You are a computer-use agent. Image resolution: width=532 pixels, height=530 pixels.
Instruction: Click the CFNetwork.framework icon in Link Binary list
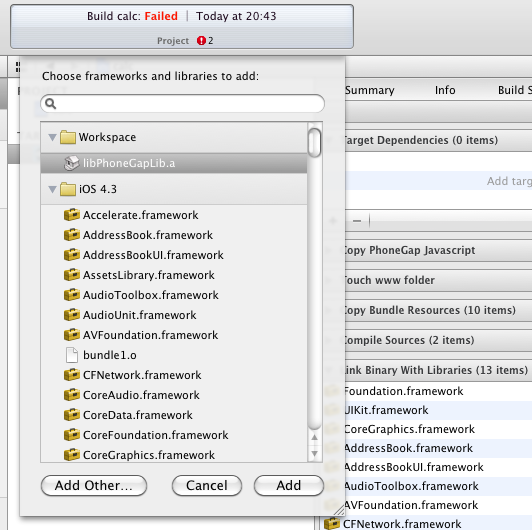[332, 524]
